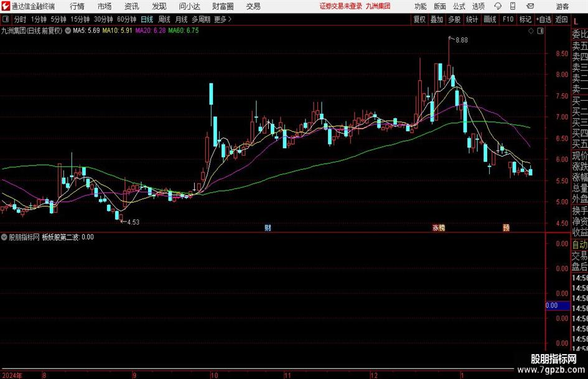Image resolution: width=588 pixels, height=379 pixels.
Task: Click the 画线 drawing button
Action: [490, 19]
